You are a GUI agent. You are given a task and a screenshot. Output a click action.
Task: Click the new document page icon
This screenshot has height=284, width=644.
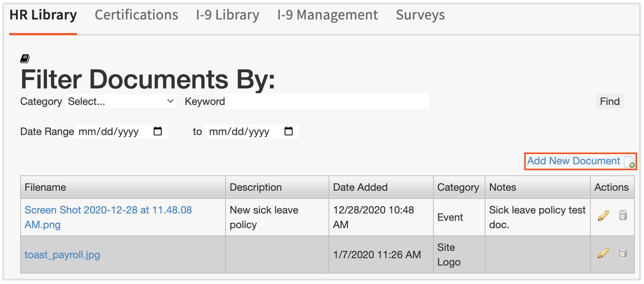[x=629, y=162]
